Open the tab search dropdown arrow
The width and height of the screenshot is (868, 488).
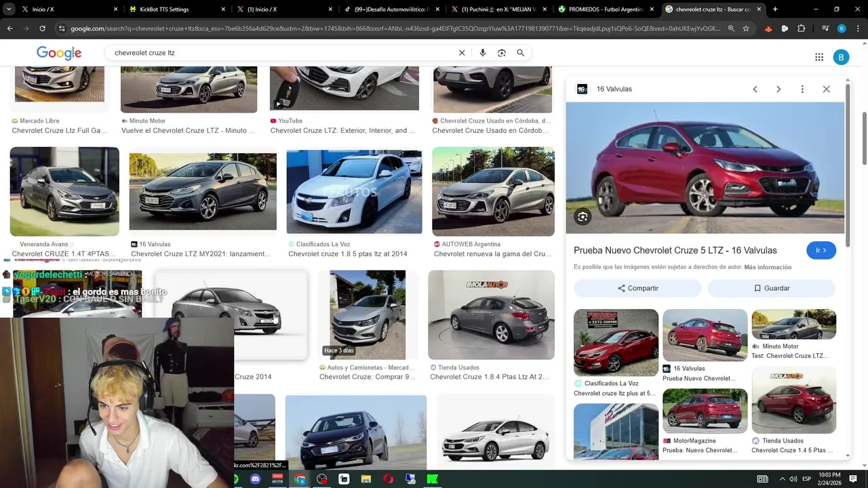click(8, 9)
